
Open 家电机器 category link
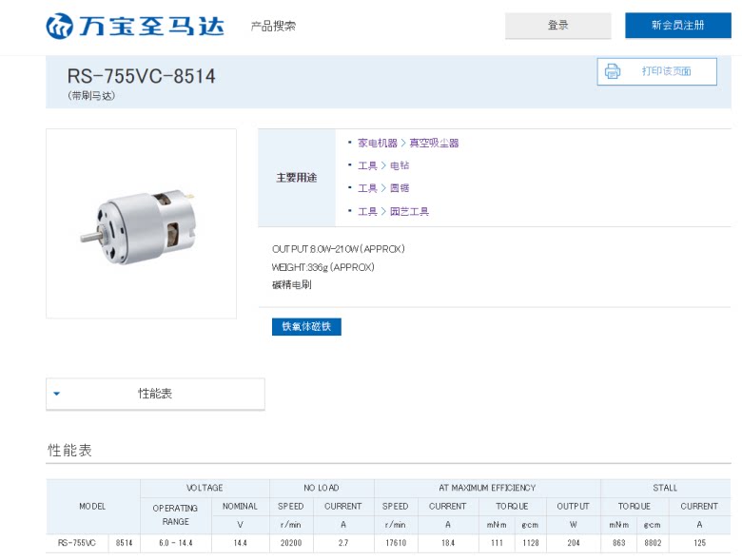click(377, 143)
